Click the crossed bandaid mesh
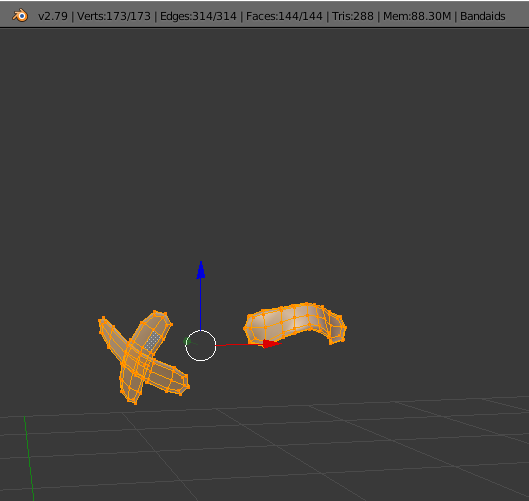The width and height of the screenshot is (529, 501). (143, 357)
